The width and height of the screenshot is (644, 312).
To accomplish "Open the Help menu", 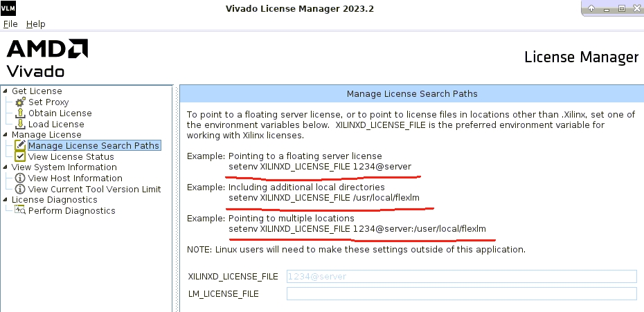I will [36, 24].
